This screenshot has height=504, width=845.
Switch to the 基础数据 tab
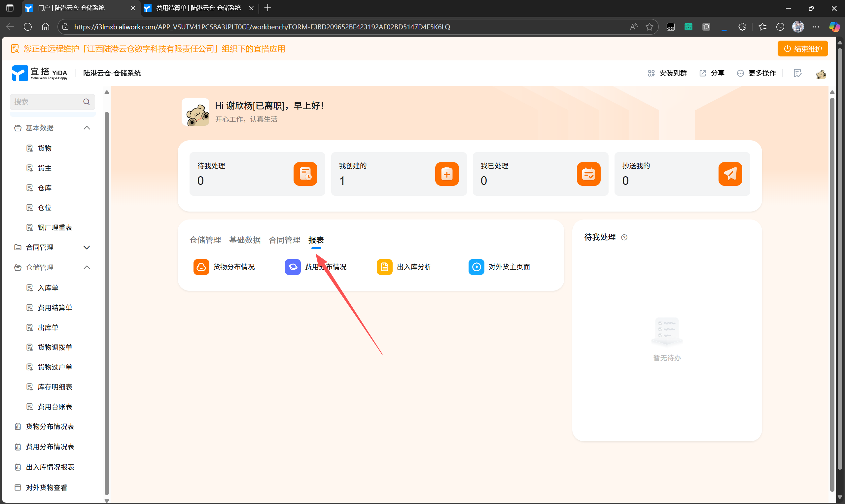pyautogui.click(x=245, y=240)
